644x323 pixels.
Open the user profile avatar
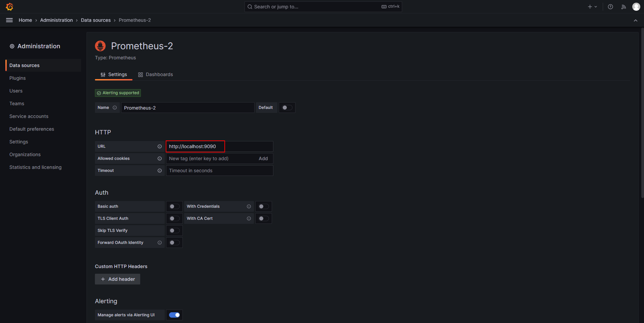click(x=636, y=7)
